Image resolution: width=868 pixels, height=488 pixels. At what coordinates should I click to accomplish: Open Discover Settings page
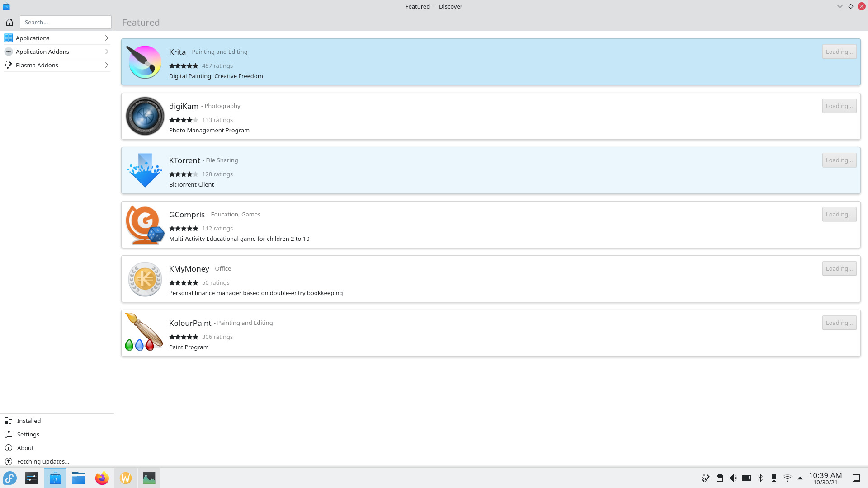(28, 434)
